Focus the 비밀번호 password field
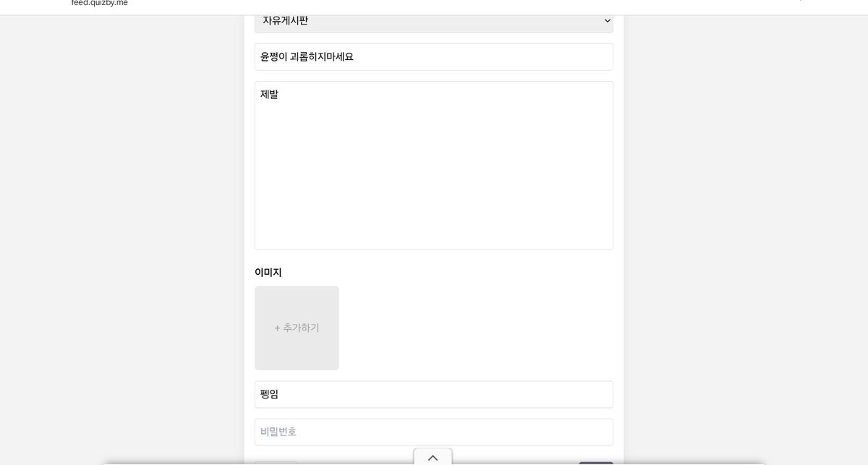The height and width of the screenshot is (465, 868). tap(433, 432)
